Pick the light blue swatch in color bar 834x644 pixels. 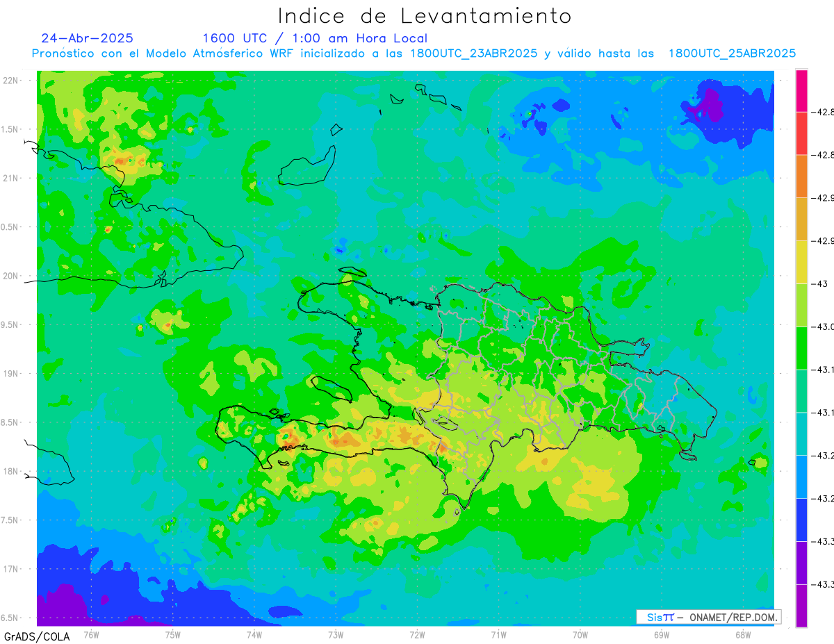pyautogui.click(x=801, y=476)
